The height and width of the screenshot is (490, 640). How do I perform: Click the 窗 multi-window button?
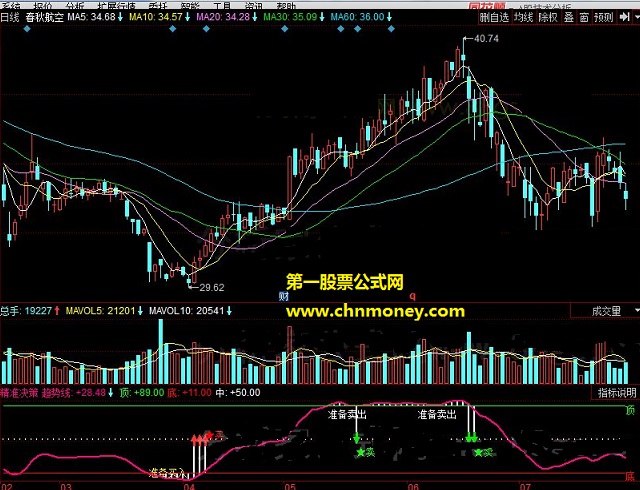(x=584, y=17)
